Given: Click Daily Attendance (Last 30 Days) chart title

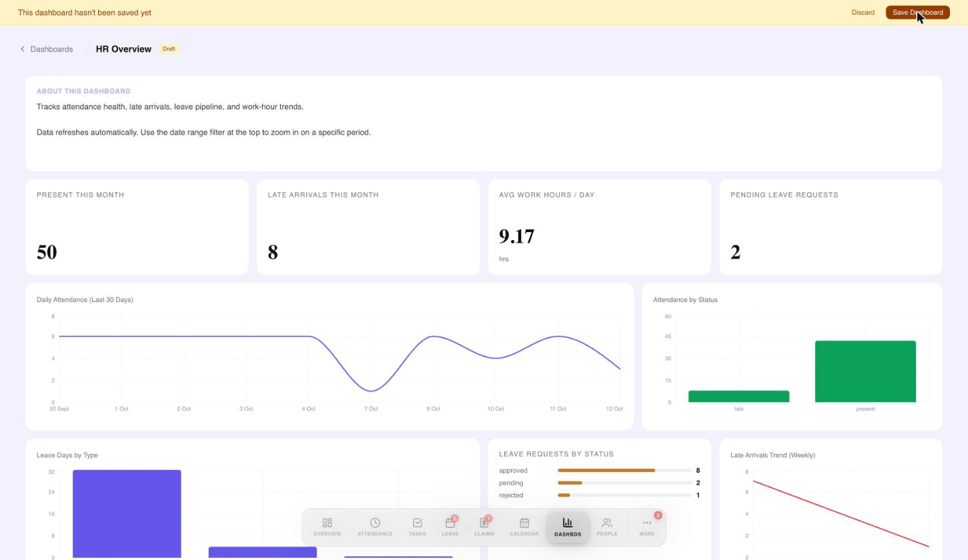Looking at the screenshot, I should click(85, 300).
